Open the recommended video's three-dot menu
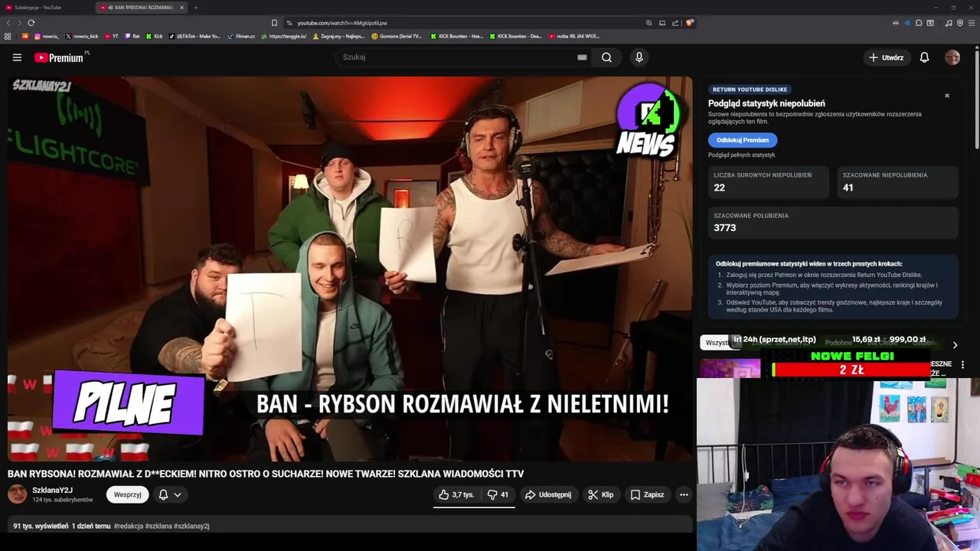The image size is (980, 551). 962,365
